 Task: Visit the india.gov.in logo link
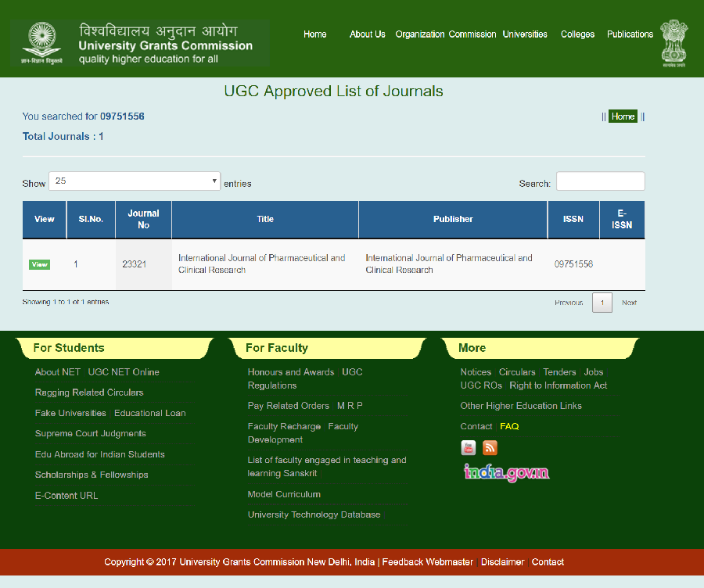(x=506, y=472)
